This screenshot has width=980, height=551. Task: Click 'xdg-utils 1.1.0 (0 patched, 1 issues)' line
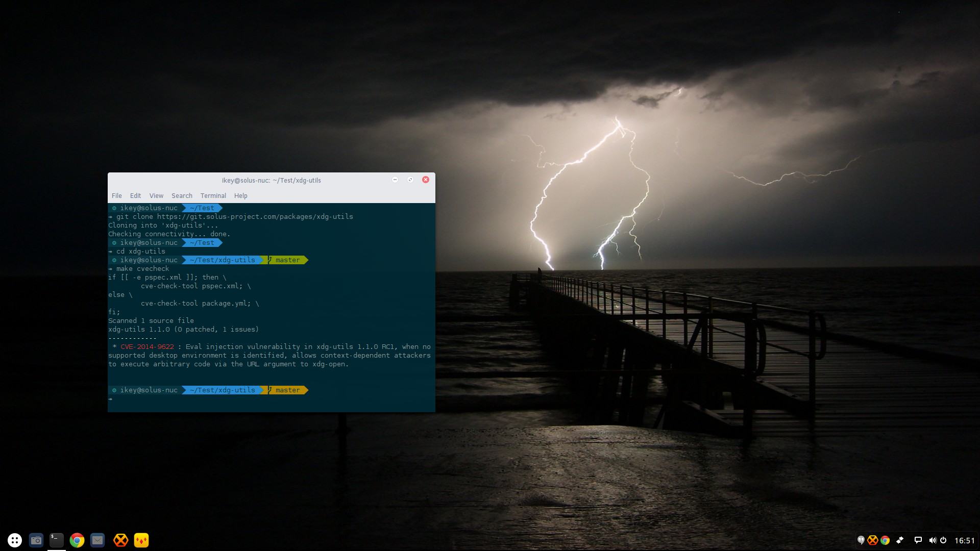pos(184,330)
